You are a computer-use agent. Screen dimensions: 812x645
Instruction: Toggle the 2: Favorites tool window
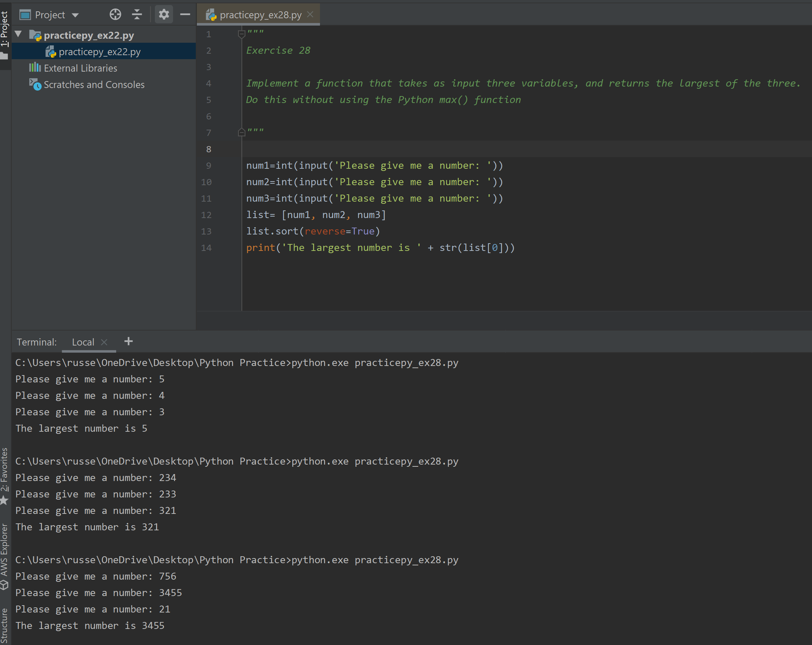[x=4, y=470]
